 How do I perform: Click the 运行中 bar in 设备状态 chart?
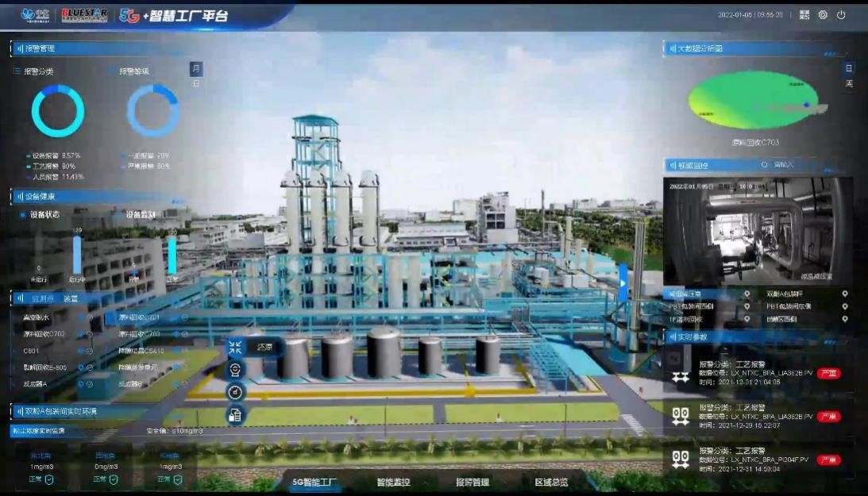(x=77, y=255)
